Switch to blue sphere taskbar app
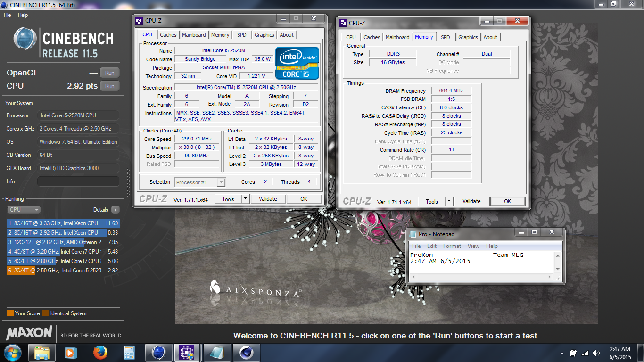 [158, 352]
